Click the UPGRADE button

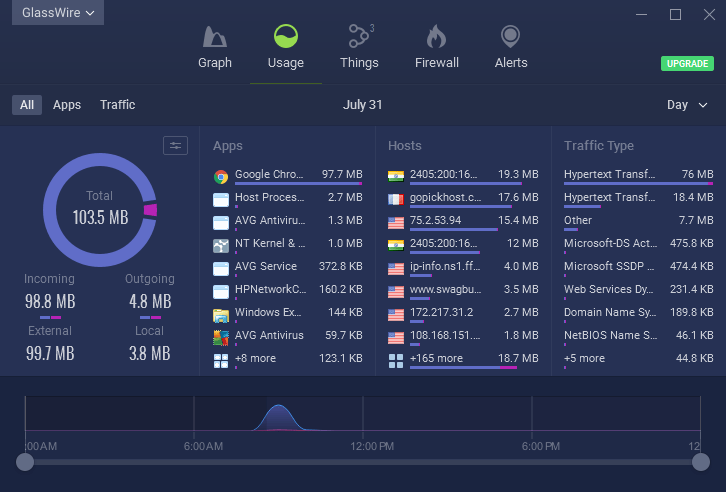[x=687, y=64]
